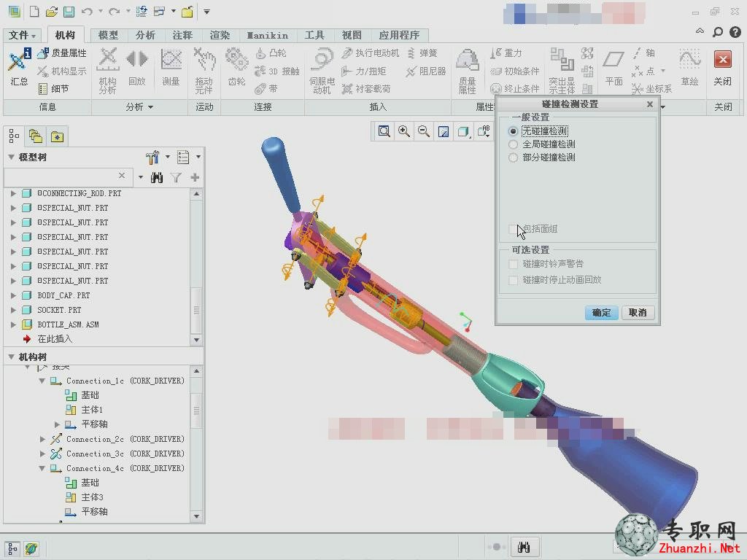The image size is (747, 560).
Task: Expand SOCKET.PRT tree node
Action: (13, 310)
